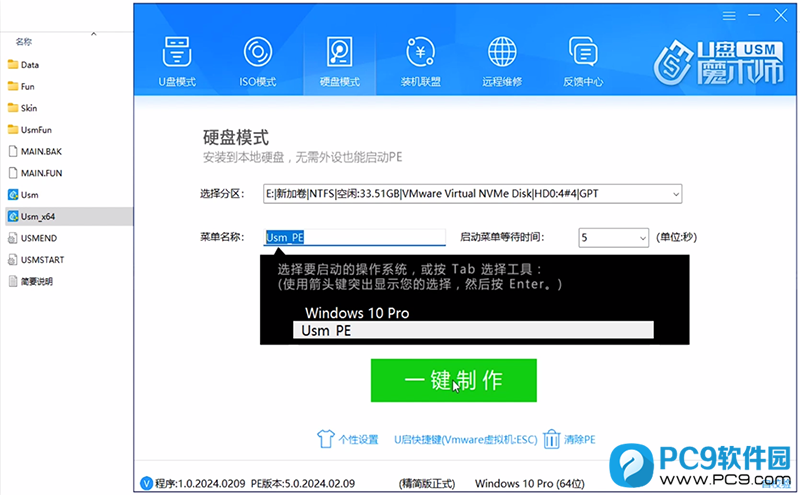This screenshot has width=800, height=495.
Task: Click the 名称 column header
Action: tap(23, 42)
